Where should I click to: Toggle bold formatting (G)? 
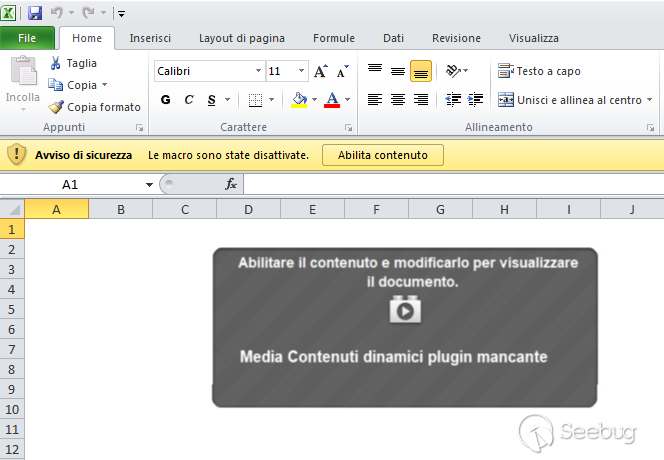click(x=166, y=100)
